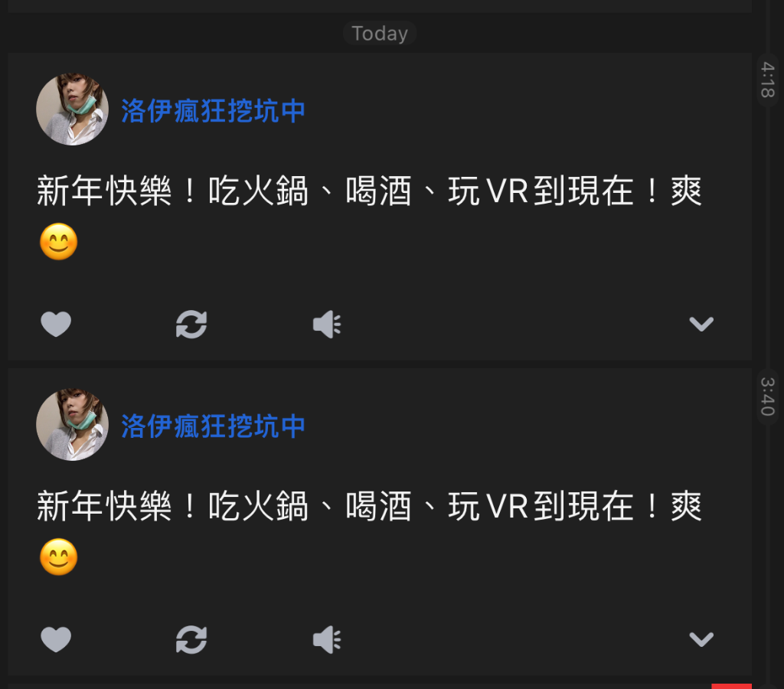This screenshot has width=784, height=689.
Task: Like the plurk posted at 4:18
Action: click(56, 324)
